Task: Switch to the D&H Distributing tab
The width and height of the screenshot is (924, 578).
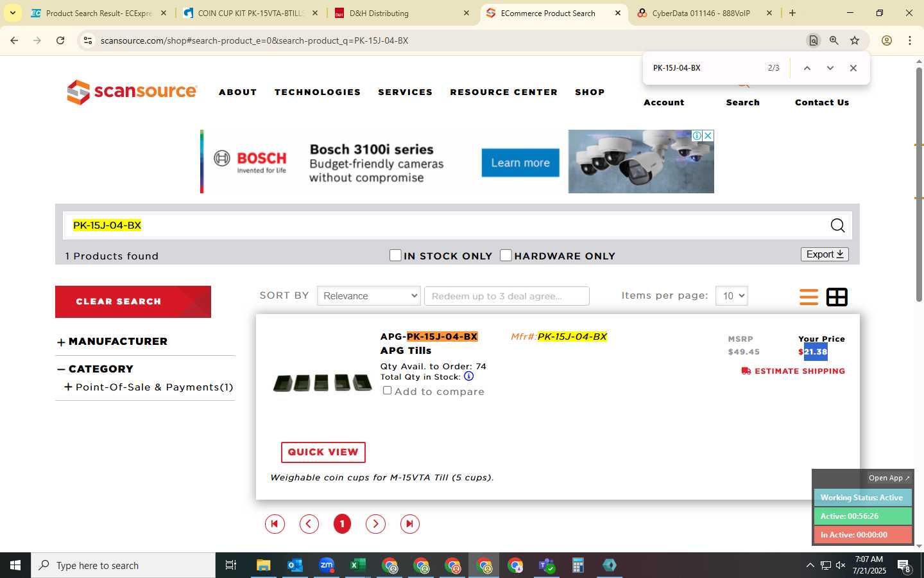Action: click(x=402, y=13)
